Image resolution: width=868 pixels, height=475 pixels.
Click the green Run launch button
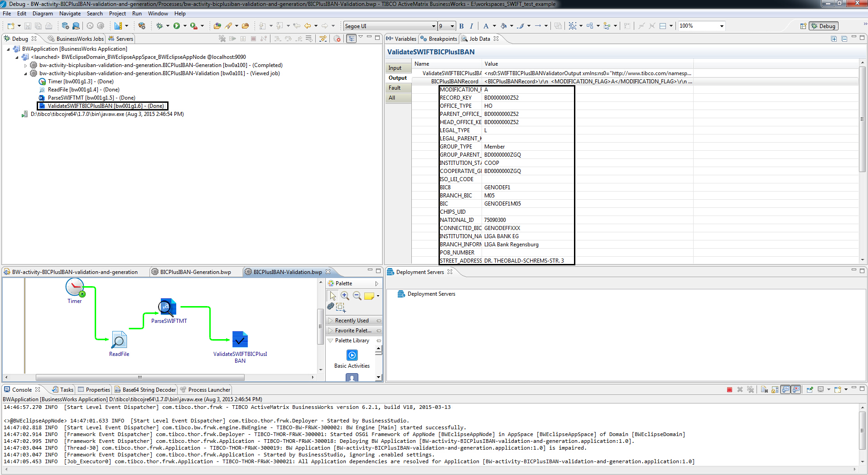click(177, 26)
